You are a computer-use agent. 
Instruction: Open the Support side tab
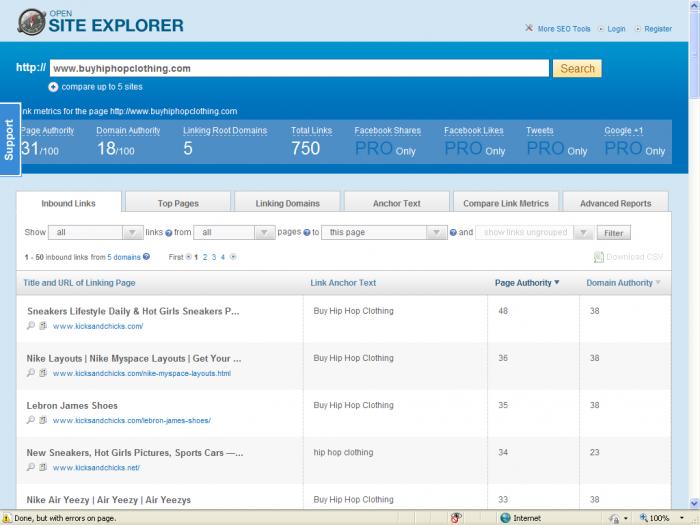point(10,139)
